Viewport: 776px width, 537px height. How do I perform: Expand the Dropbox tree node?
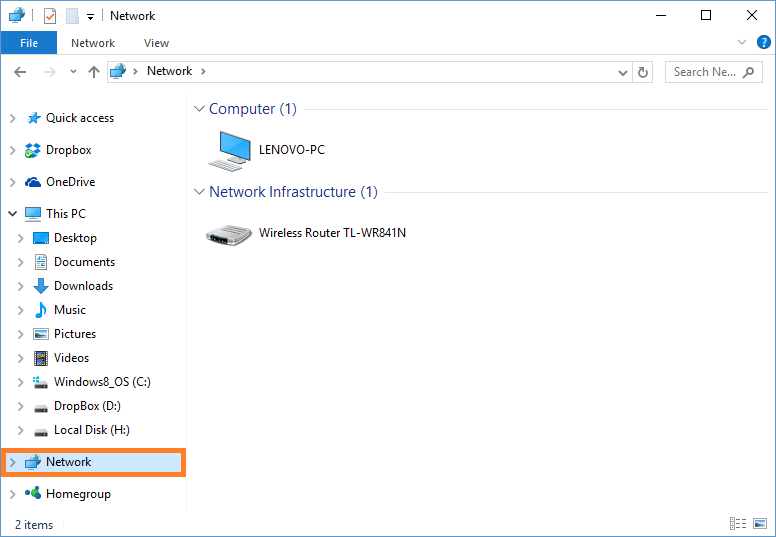click(13, 150)
